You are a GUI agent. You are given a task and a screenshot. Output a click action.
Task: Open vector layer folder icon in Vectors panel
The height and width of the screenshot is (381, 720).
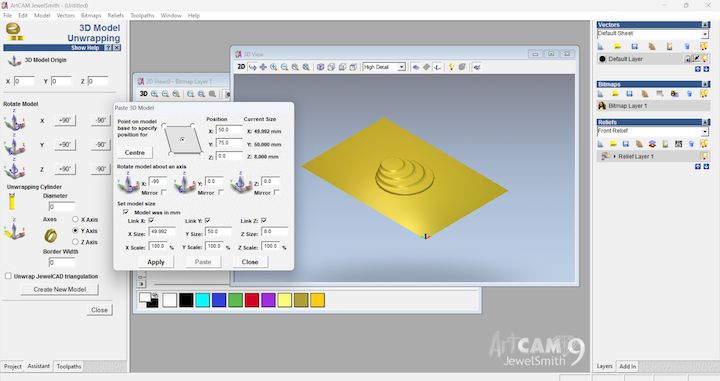tap(618, 46)
